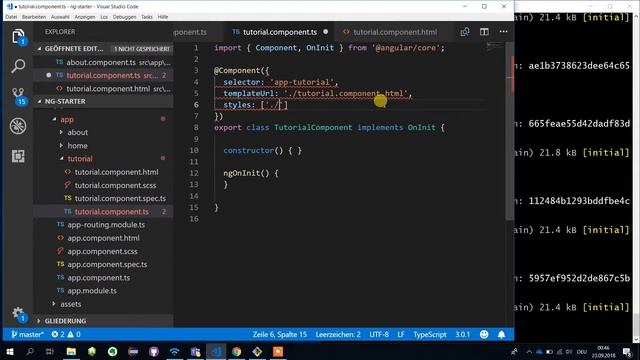Open the Datei menu

[11, 17]
